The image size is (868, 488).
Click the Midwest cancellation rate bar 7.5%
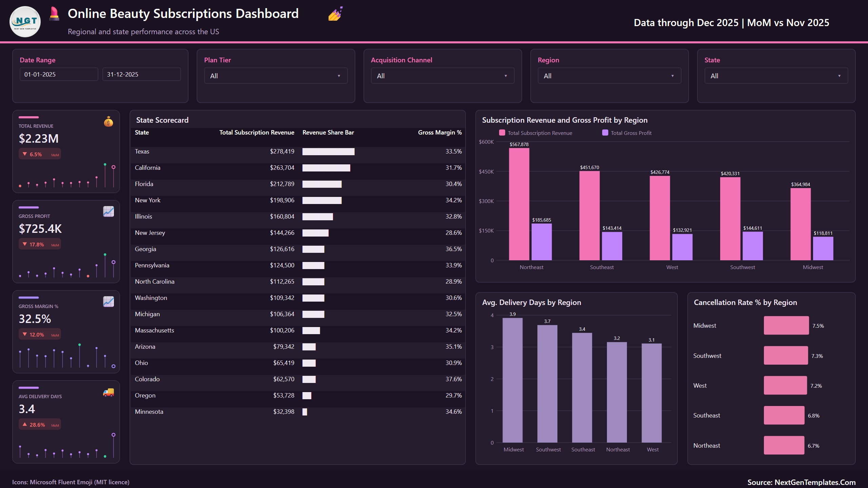coord(786,325)
